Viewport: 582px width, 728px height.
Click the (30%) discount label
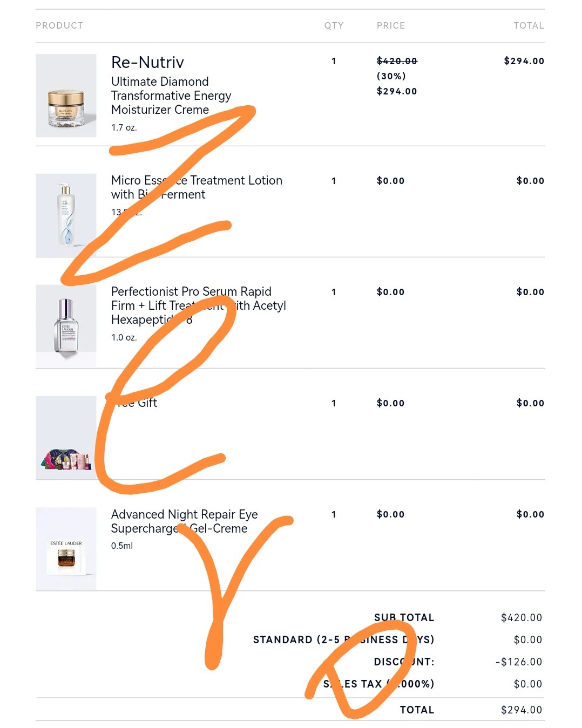pyautogui.click(x=391, y=76)
